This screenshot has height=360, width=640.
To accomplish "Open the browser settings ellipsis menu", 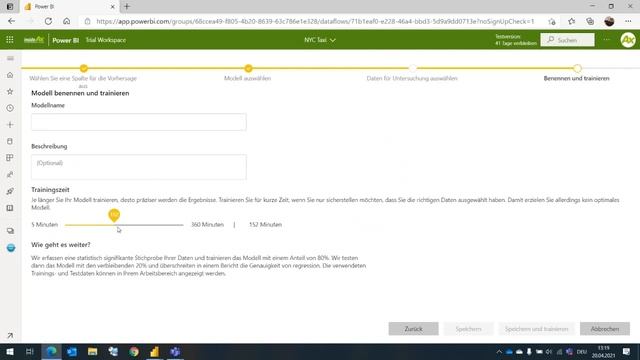I will click(x=628, y=21).
